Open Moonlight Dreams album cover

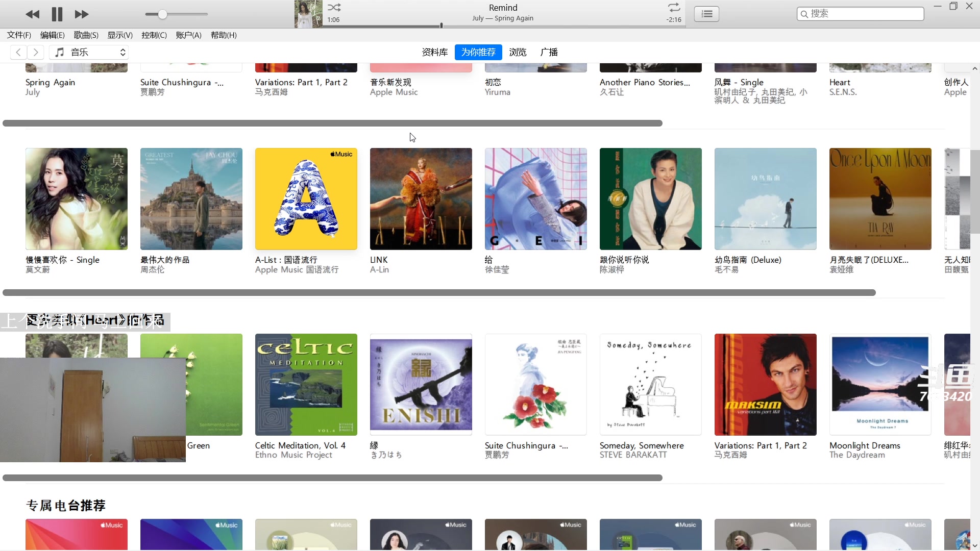click(880, 385)
